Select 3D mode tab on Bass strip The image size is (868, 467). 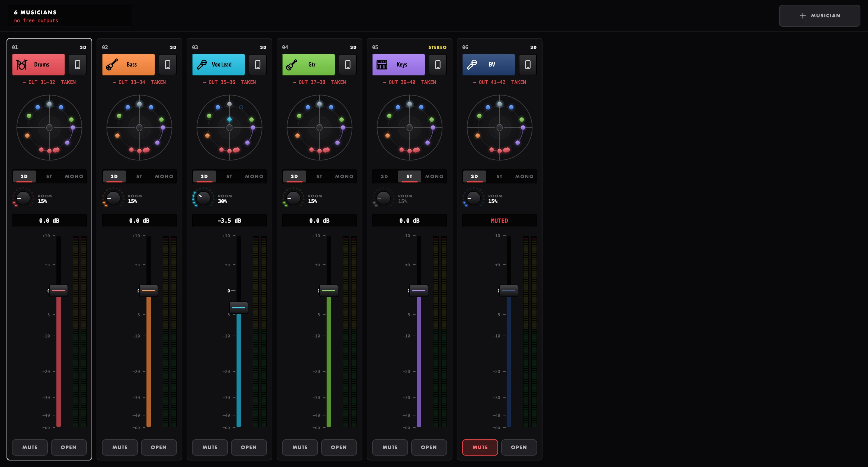click(x=114, y=176)
